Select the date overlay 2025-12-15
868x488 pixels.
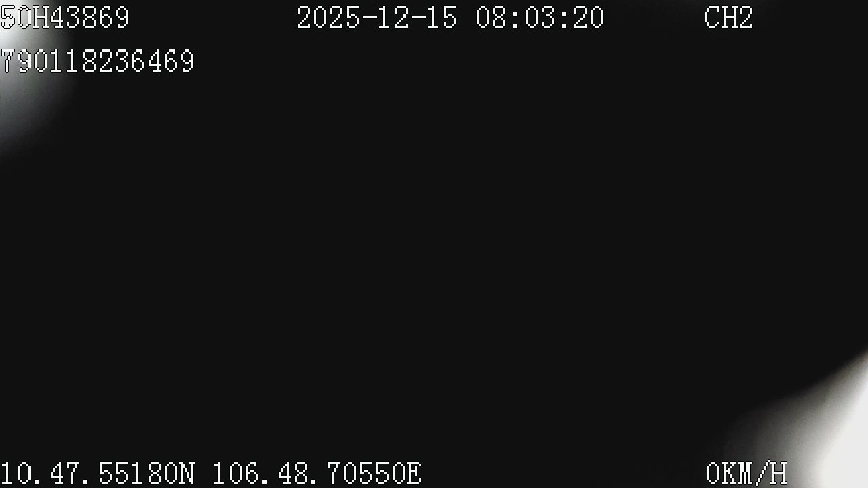point(377,18)
